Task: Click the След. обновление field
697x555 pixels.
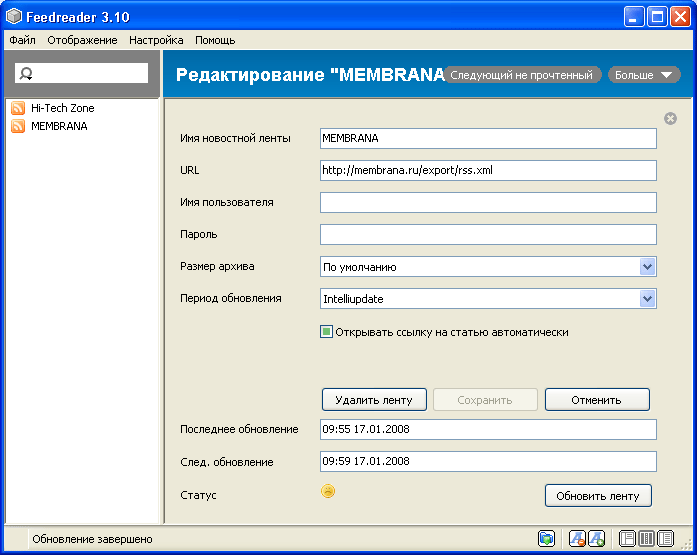Action: [x=488, y=462]
